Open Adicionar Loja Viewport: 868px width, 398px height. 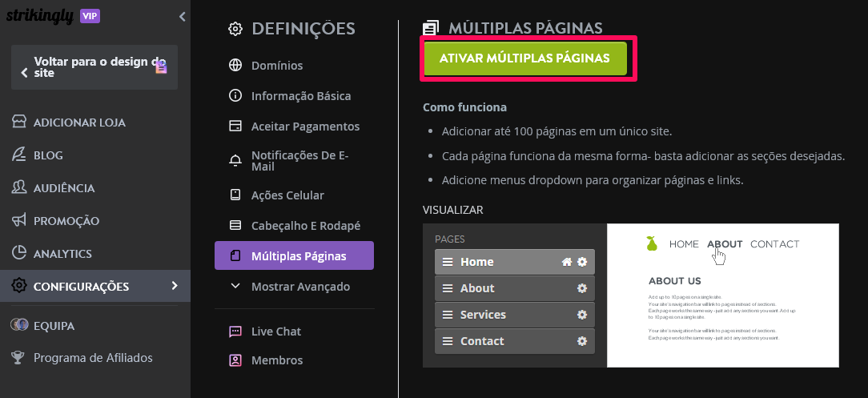pyautogui.click(x=80, y=123)
